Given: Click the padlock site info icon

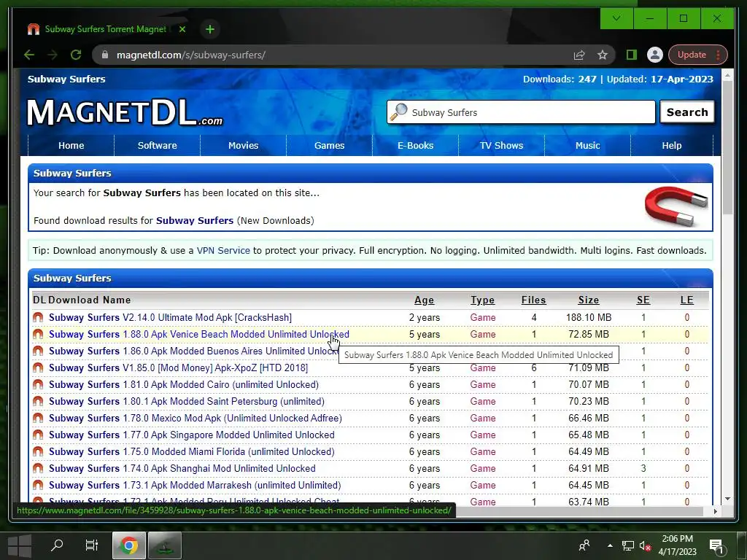Looking at the screenshot, I should coord(105,55).
